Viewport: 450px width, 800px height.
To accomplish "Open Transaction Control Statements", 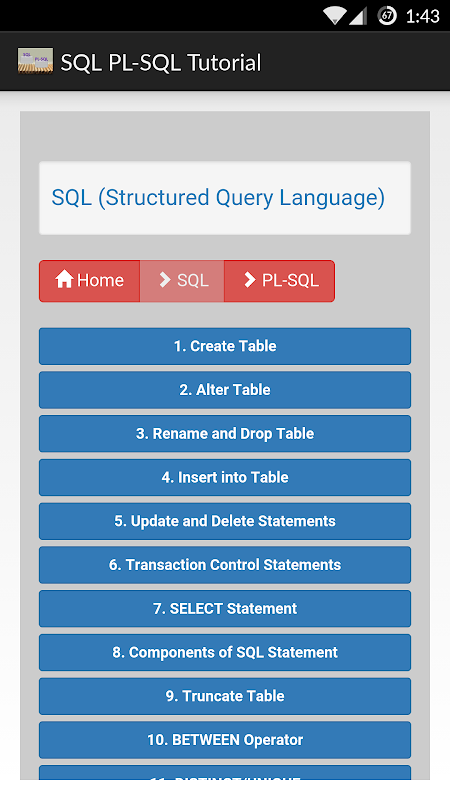I will coord(225,565).
